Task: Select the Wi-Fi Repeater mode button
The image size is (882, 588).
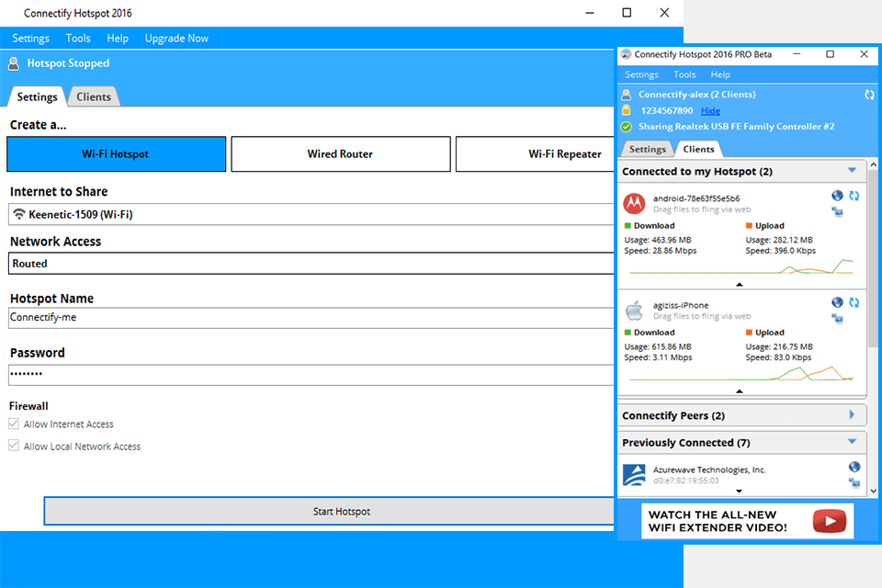Action: pos(536,153)
